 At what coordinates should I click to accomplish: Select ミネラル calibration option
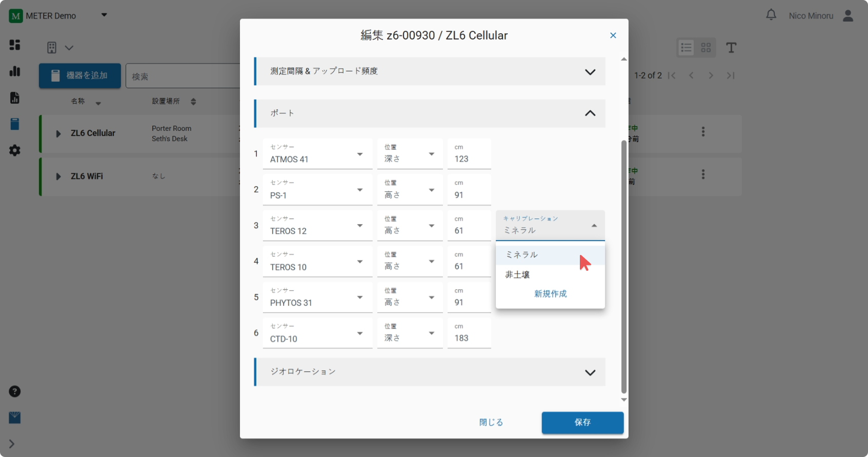(550, 255)
